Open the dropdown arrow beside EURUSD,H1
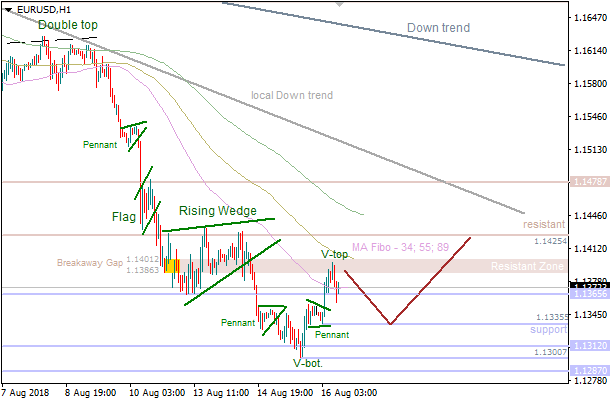 tap(8, 9)
